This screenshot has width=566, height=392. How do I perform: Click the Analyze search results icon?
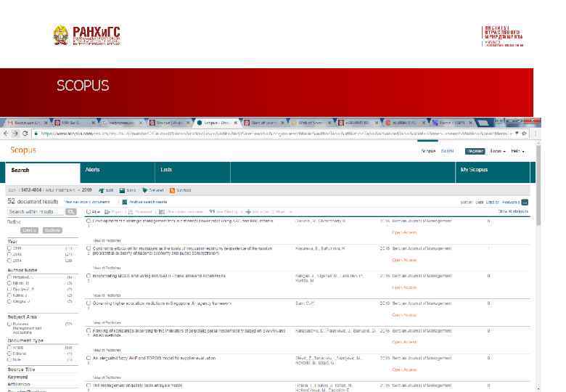coord(125,202)
